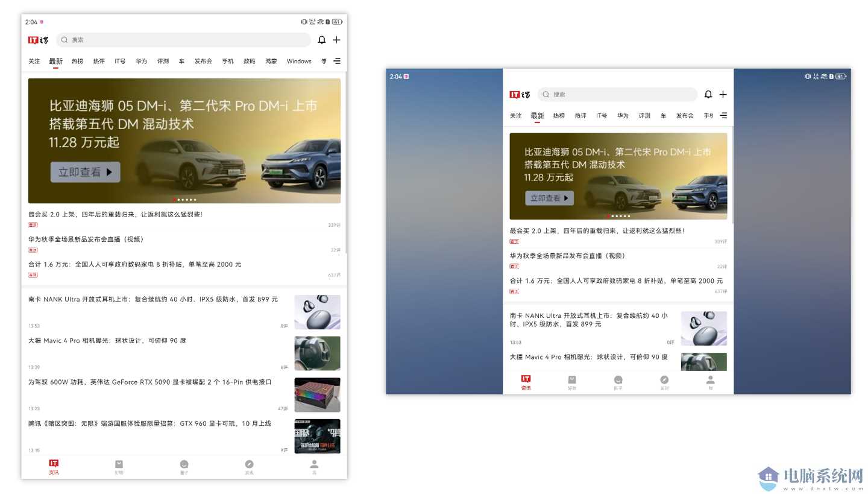Open 手机 tab in left screenshot
The image size is (868, 494).
coord(228,61)
